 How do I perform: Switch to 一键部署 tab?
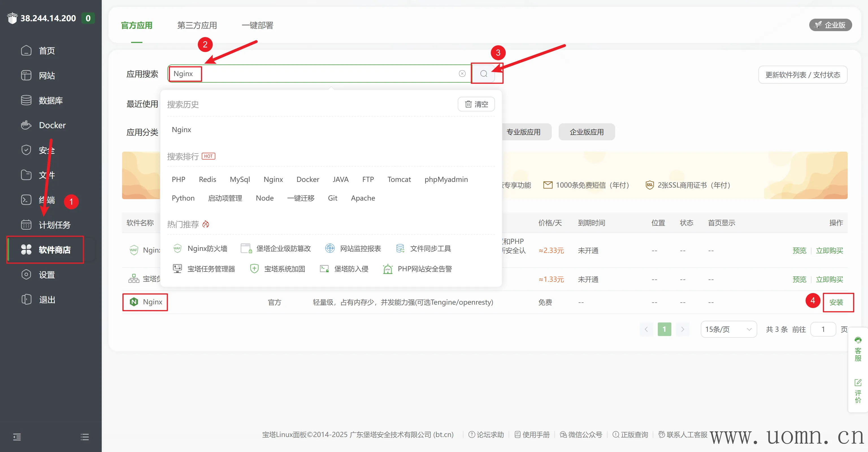click(257, 25)
